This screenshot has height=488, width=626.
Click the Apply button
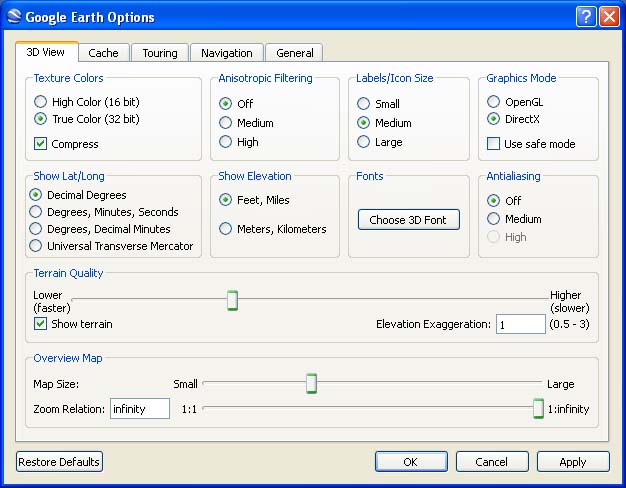[573, 462]
